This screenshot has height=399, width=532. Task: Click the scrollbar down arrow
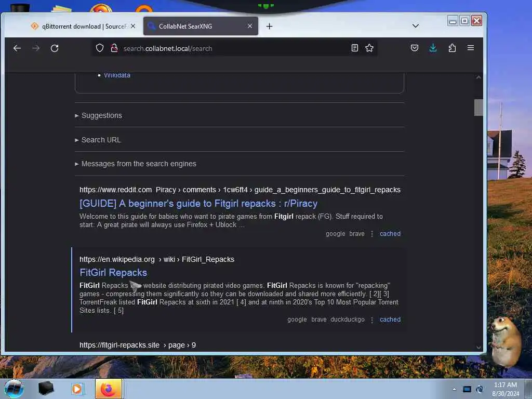(x=478, y=347)
